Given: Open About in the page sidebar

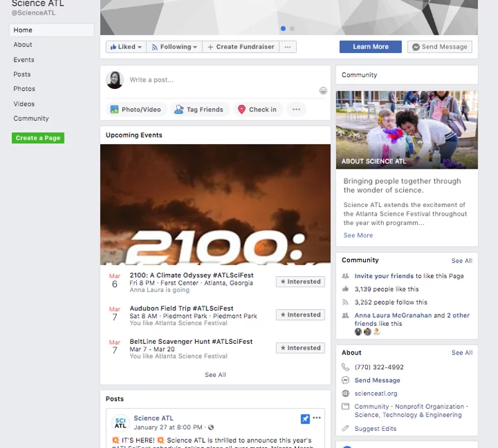Looking at the screenshot, I should click(x=23, y=44).
